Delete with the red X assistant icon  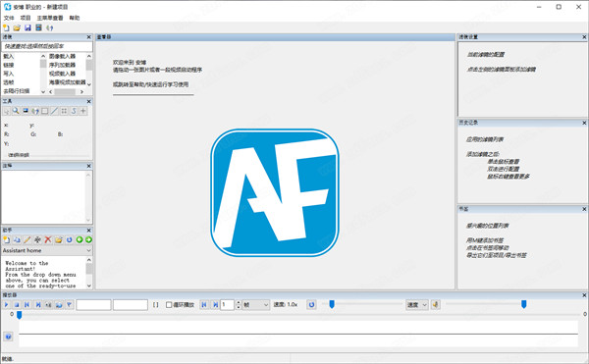pyautogui.click(x=48, y=239)
